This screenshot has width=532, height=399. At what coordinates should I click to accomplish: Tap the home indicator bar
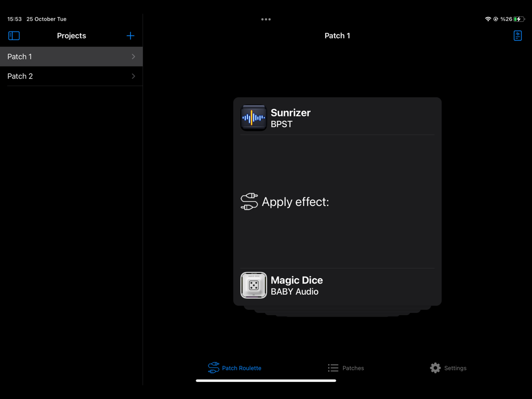266,381
